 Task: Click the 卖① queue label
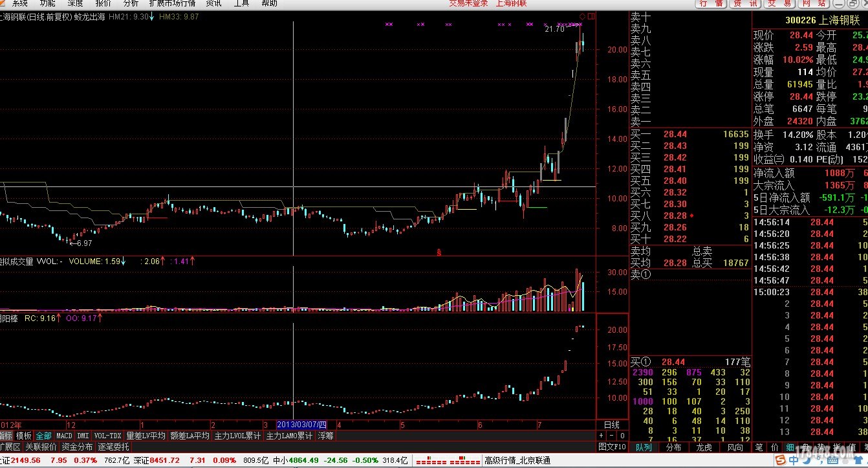click(640, 274)
